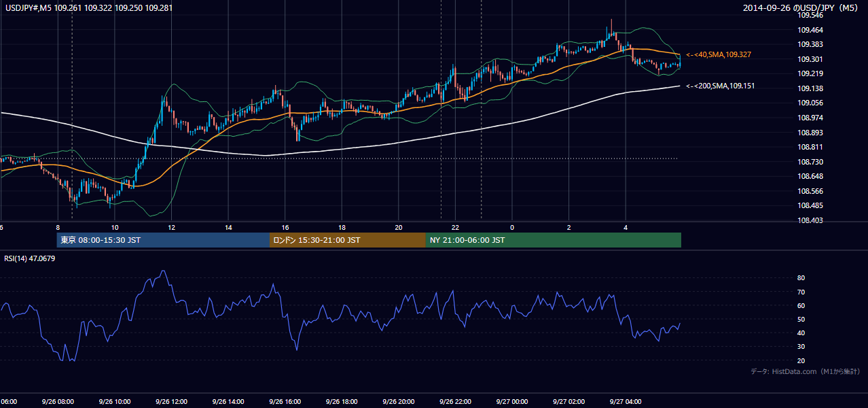The image size is (868, 408).
Task: Click the RSI scale value 30
Action: pos(801,347)
